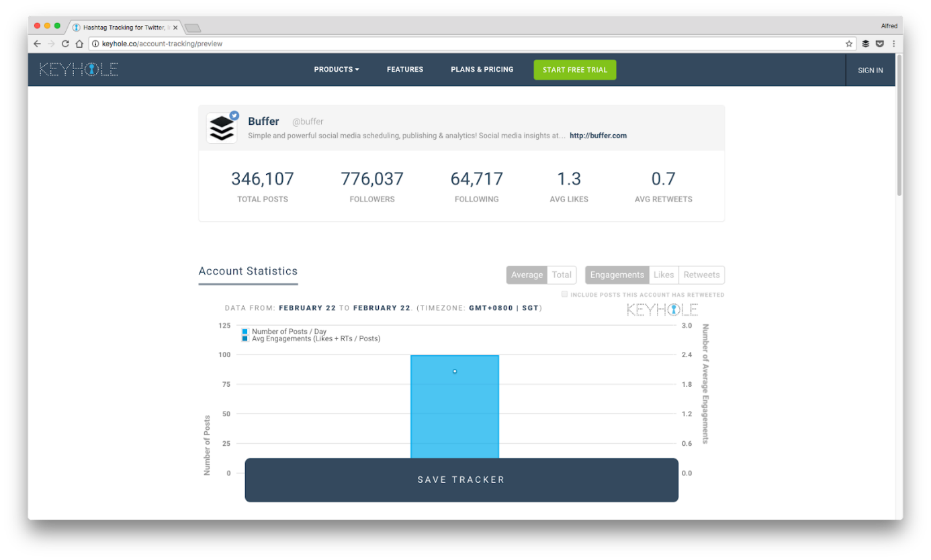Click the Save Tracker button
Image resolution: width=931 pixels, height=560 pixels.
click(461, 479)
